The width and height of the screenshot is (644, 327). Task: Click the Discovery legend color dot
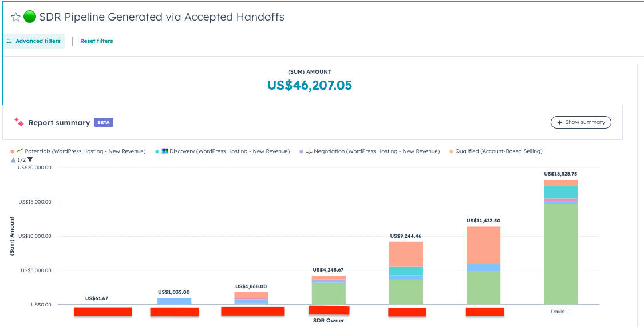point(157,151)
